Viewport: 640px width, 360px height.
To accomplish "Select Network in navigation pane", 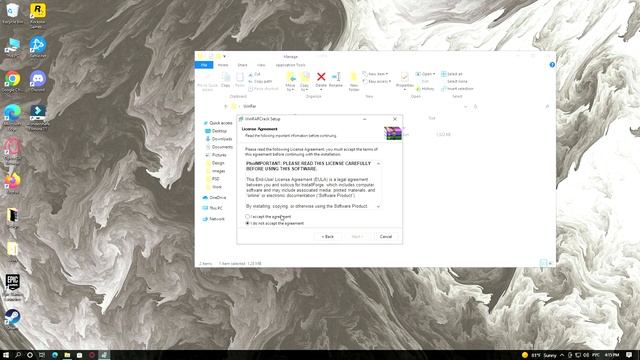I will point(213,219).
